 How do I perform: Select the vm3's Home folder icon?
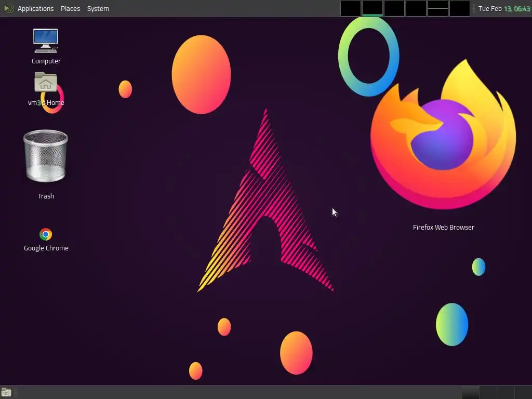pyautogui.click(x=46, y=82)
